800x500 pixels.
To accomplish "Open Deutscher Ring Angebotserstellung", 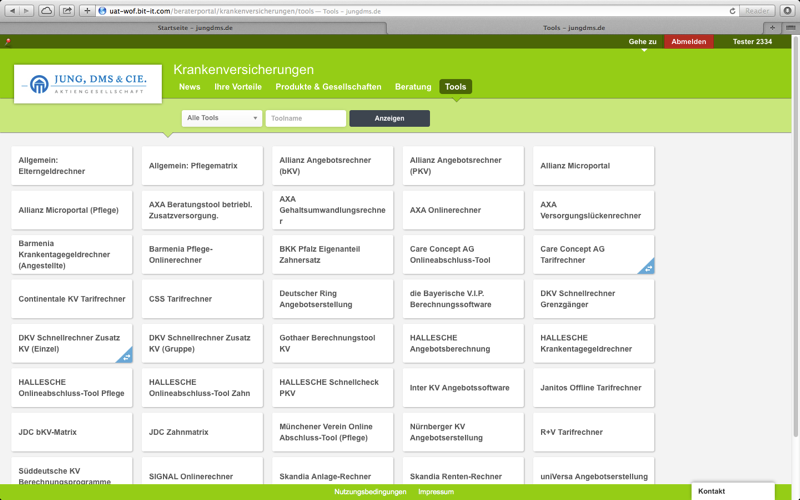I will coord(333,299).
